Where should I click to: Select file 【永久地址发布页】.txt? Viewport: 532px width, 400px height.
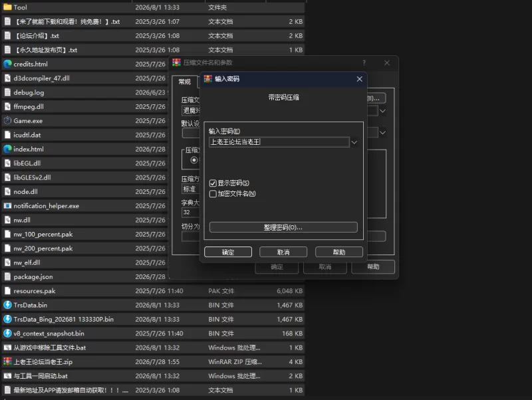153,50
